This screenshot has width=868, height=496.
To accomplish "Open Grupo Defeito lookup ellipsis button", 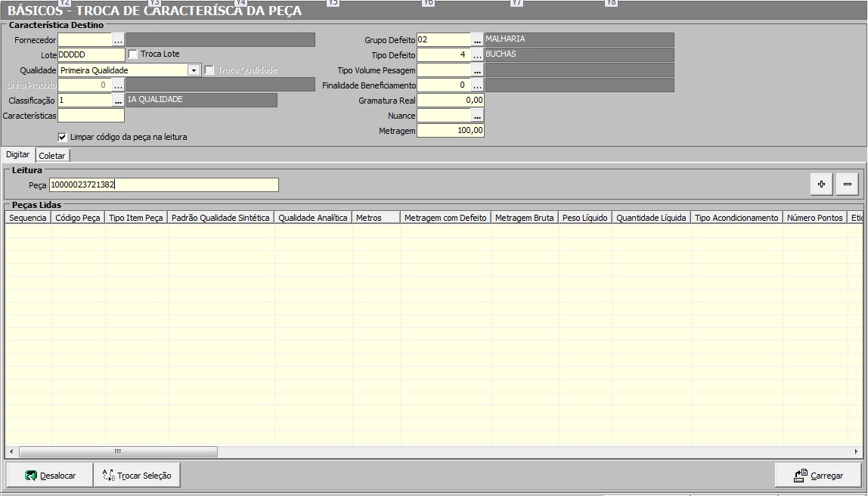I will 477,40.
